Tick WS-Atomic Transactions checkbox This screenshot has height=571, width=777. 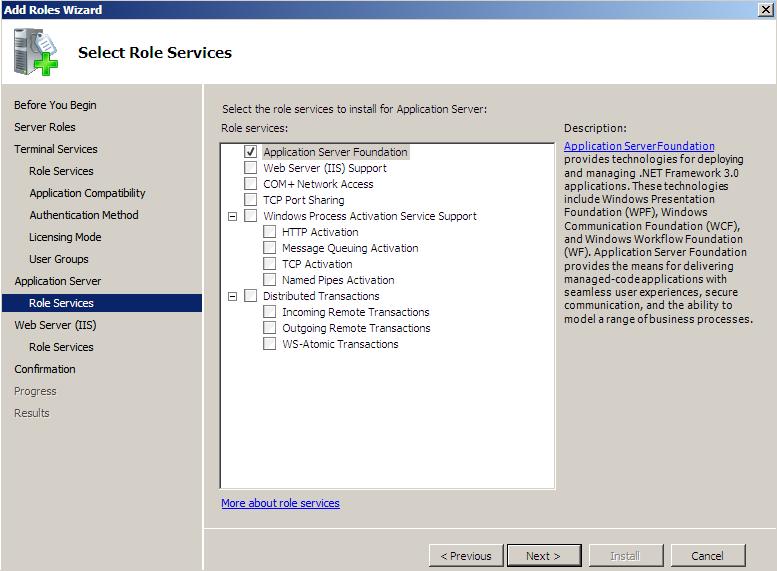pos(270,343)
